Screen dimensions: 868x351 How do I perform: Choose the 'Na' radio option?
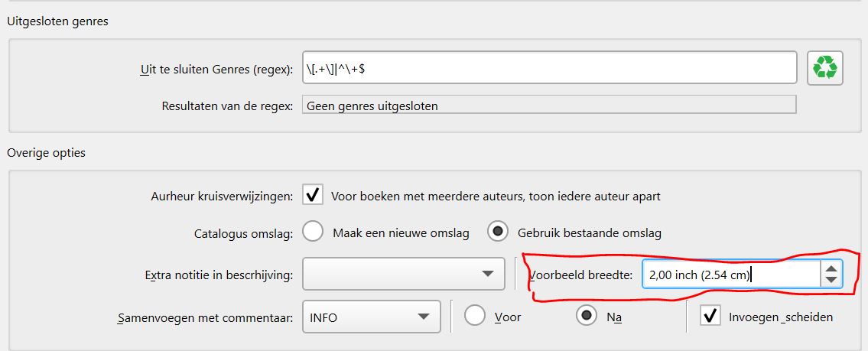(587, 317)
